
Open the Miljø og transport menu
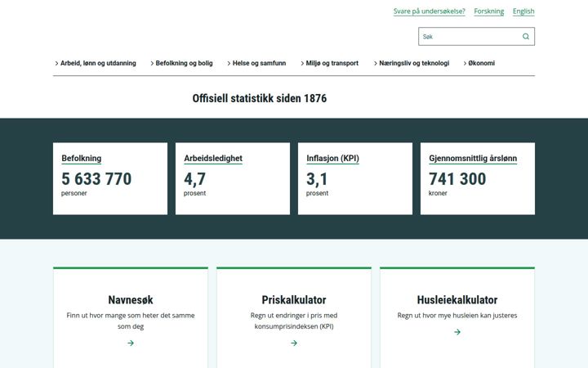(332, 63)
